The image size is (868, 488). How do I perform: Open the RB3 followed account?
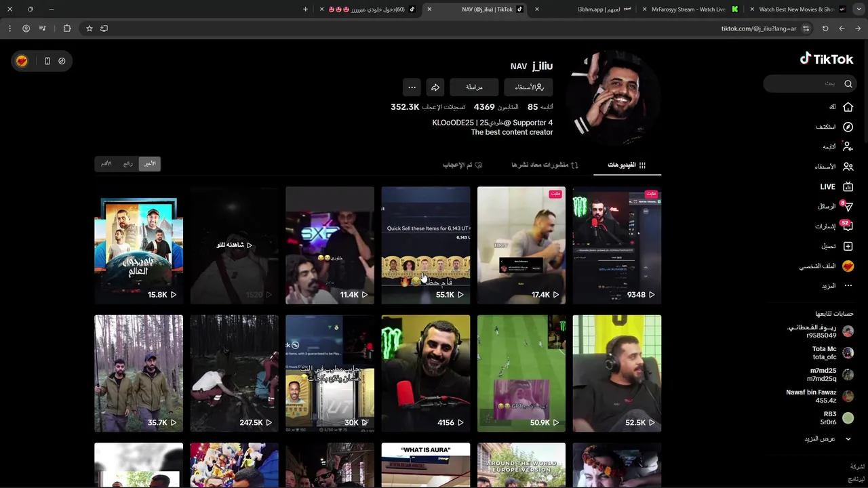837,418
